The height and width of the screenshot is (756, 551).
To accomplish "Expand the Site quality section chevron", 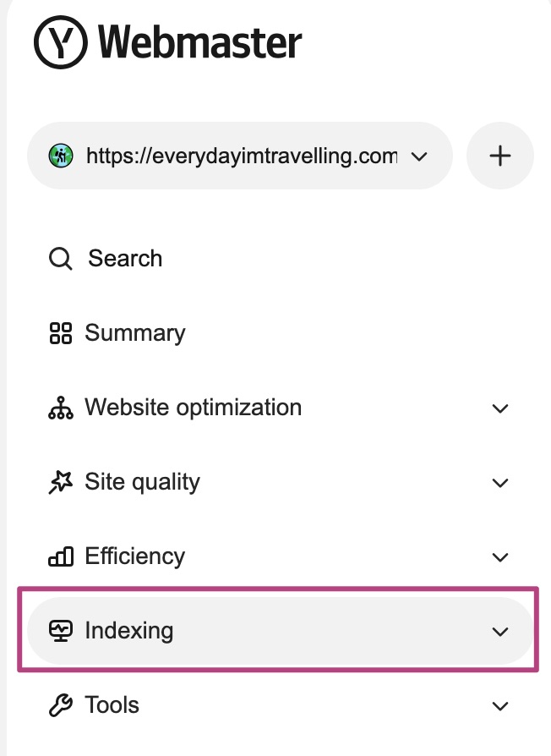I will pos(500,483).
